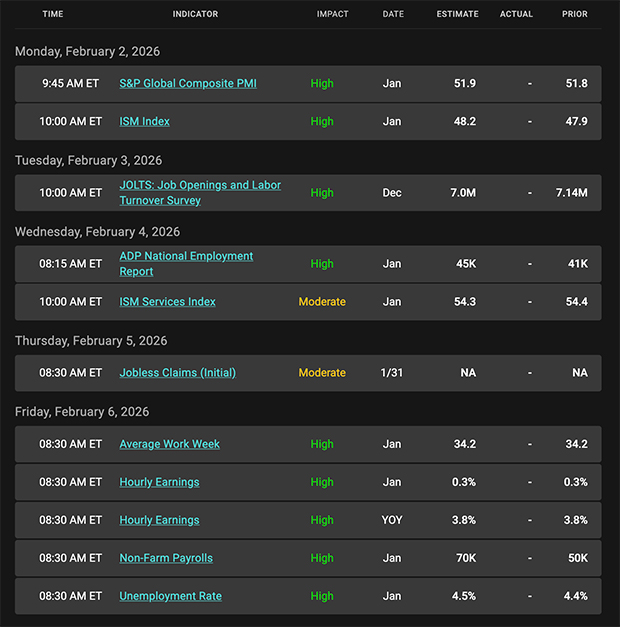The image size is (620, 627).
Task: Open the Hourly Earnings YOY row link
Action: pyautogui.click(x=159, y=520)
